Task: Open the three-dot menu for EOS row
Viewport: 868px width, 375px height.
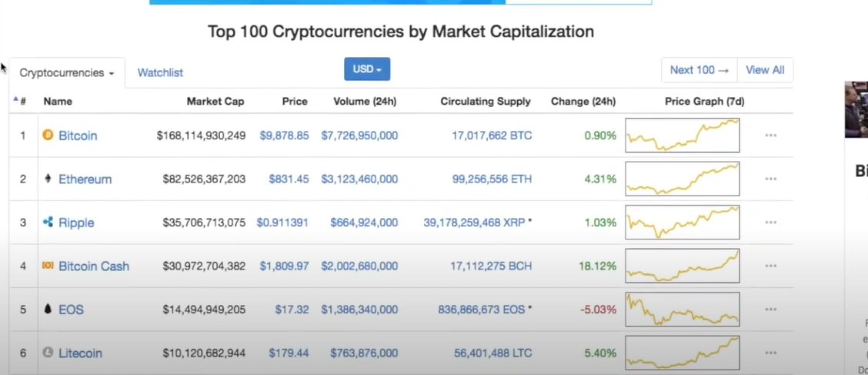Action: click(x=770, y=309)
